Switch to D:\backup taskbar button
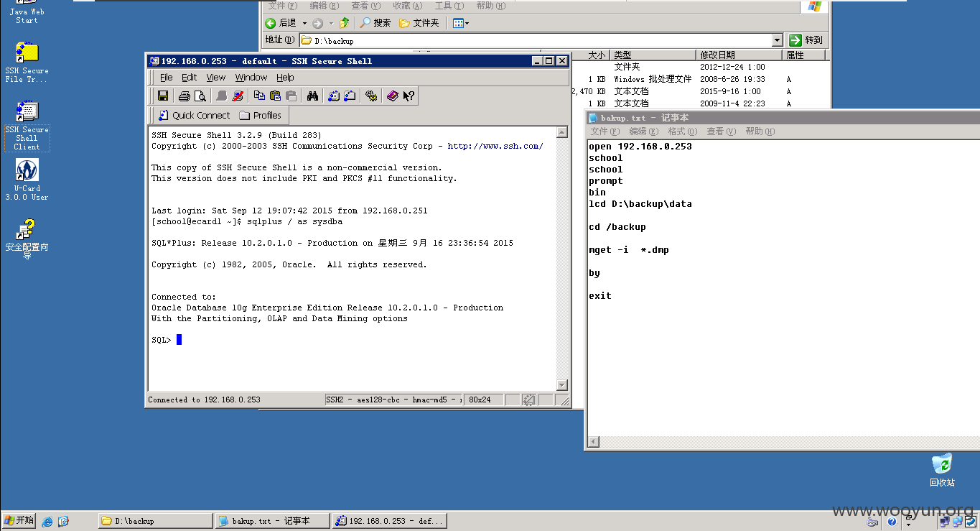Viewport: 980px width, 531px height. click(155, 521)
